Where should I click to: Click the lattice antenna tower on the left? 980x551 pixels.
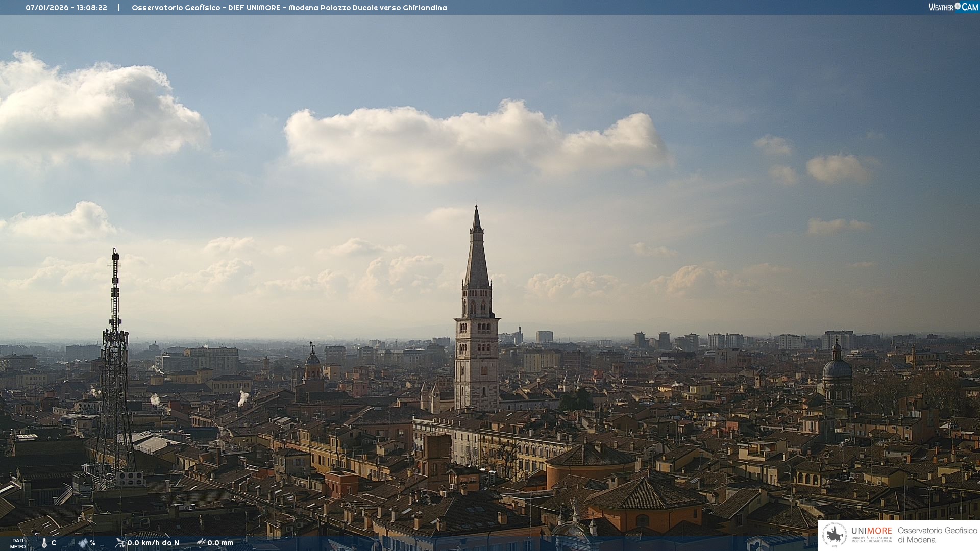point(115,357)
